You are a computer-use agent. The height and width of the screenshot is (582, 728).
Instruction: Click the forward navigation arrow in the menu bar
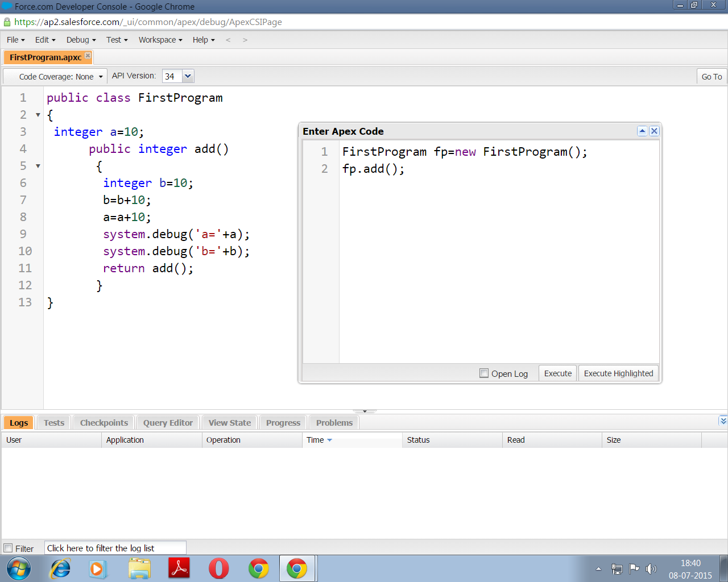(x=245, y=40)
